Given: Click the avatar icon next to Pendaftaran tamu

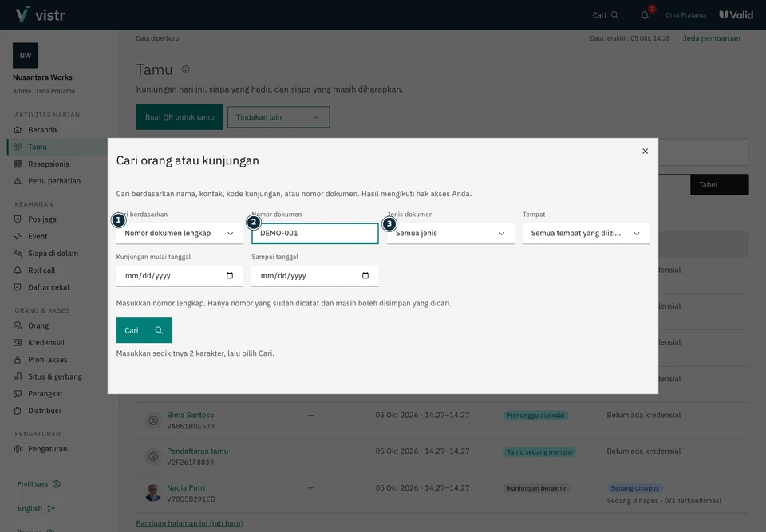Looking at the screenshot, I should pyautogui.click(x=153, y=456).
